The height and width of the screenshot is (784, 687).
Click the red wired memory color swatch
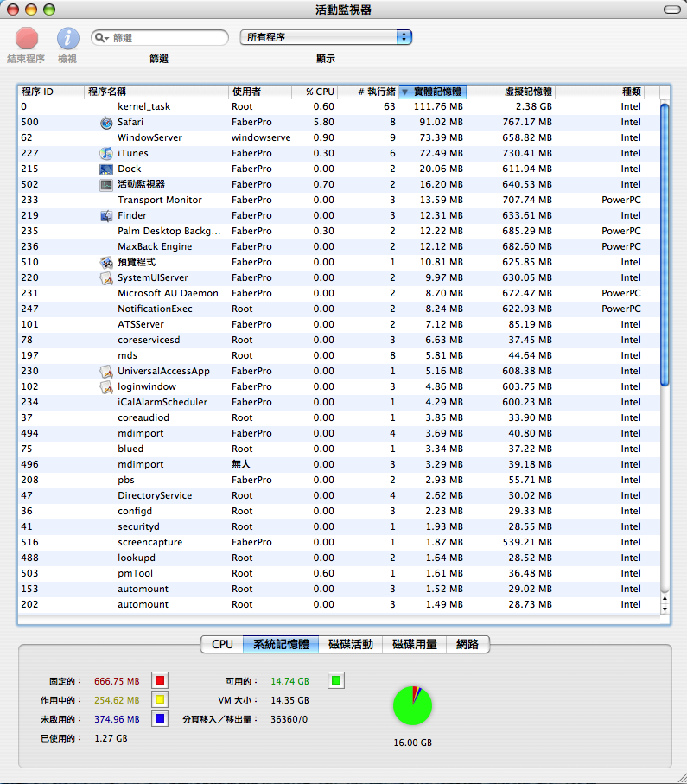point(160,680)
